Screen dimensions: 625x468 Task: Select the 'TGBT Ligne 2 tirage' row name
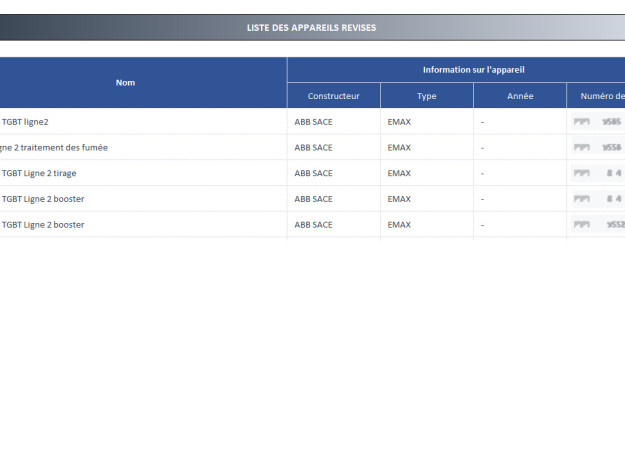[39, 173]
